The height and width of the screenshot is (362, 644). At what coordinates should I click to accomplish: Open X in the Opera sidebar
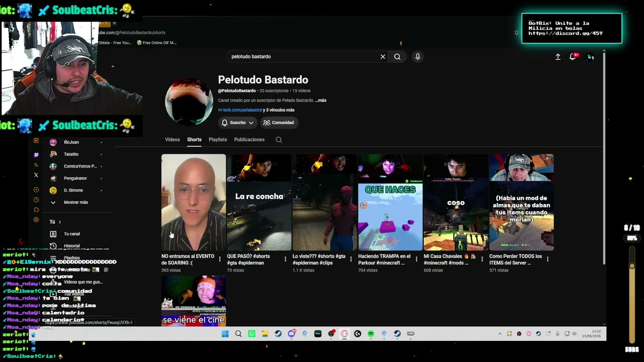pyautogui.click(x=36, y=175)
